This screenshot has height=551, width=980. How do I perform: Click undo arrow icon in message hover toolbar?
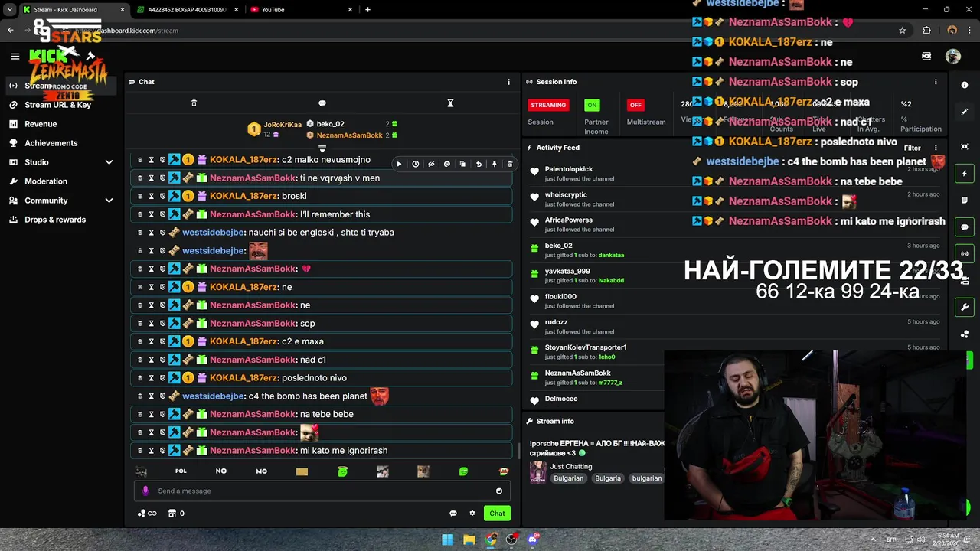[479, 164]
